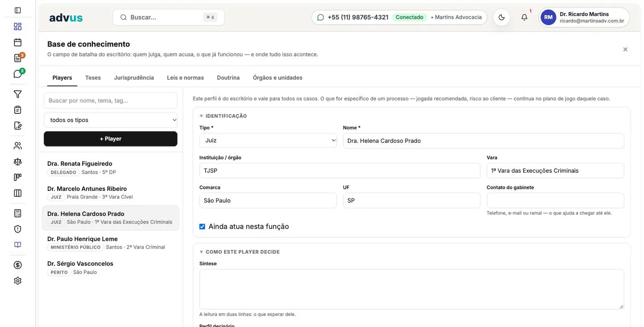The width and height of the screenshot is (644, 327).
Task: Click the PERITO tag
Action: coord(59,272)
